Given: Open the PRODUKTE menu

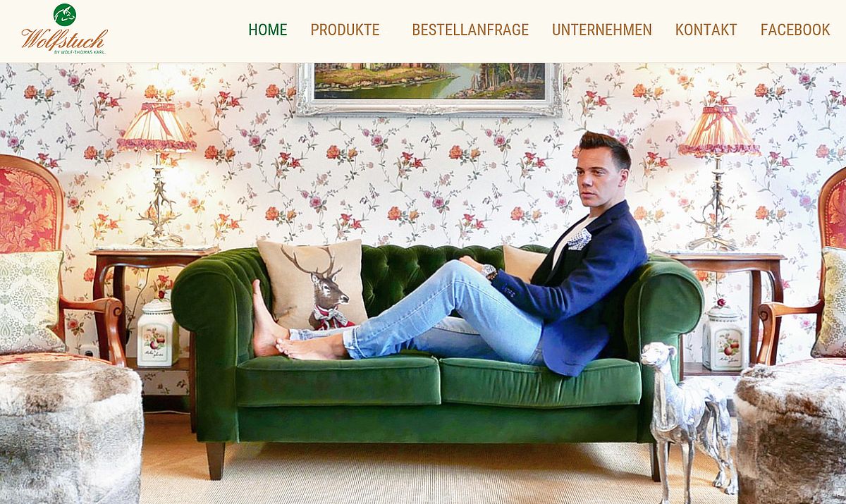Looking at the screenshot, I should click(x=345, y=30).
